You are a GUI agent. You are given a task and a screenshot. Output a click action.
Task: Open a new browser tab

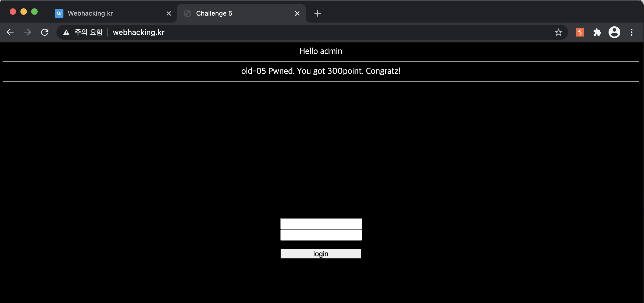tap(318, 13)
